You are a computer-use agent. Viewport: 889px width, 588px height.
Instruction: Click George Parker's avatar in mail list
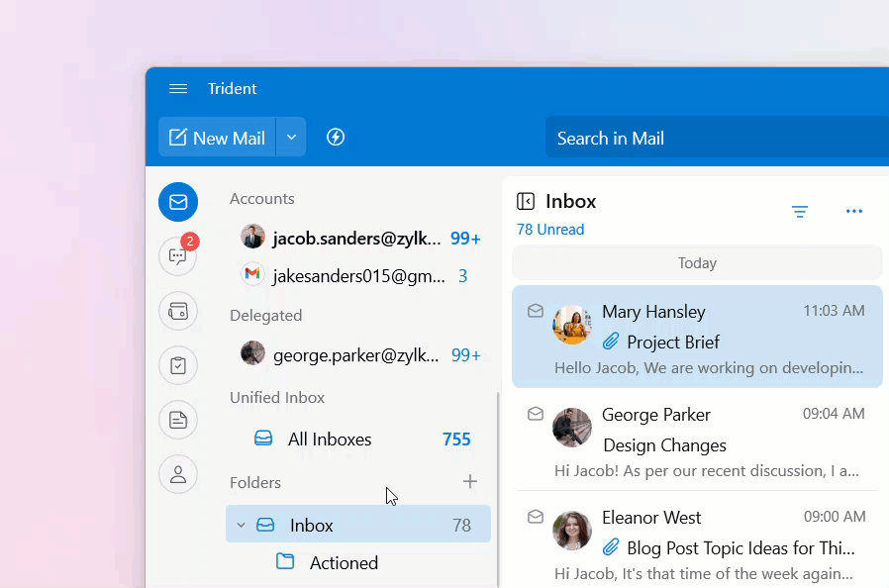click(572, 428)
